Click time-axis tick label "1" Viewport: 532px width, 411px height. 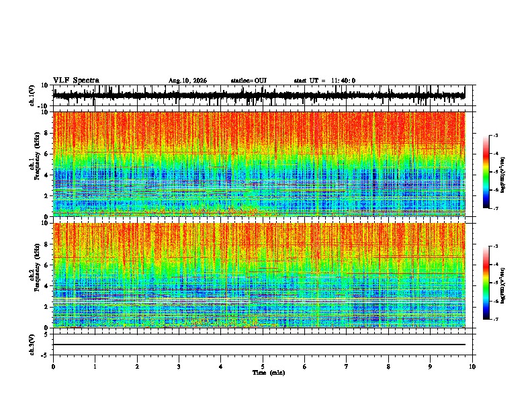(x=95, y=367)
